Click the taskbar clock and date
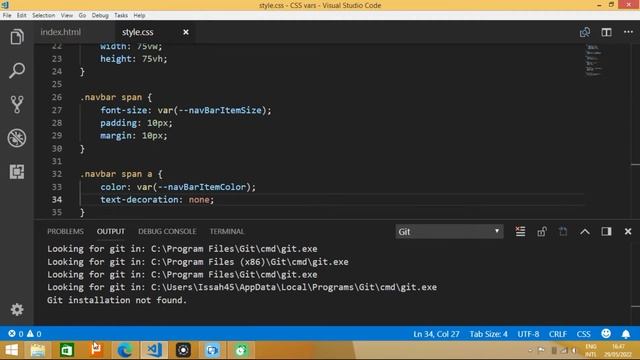The image size is (640, 360). click(x=619, y=350)
